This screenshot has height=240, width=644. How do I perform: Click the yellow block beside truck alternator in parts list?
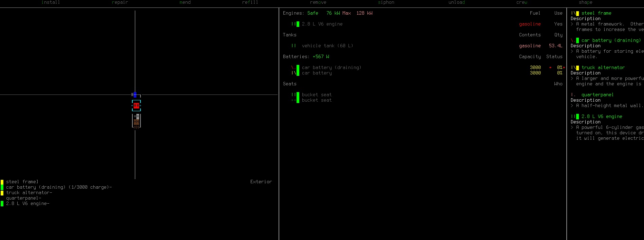2,193
